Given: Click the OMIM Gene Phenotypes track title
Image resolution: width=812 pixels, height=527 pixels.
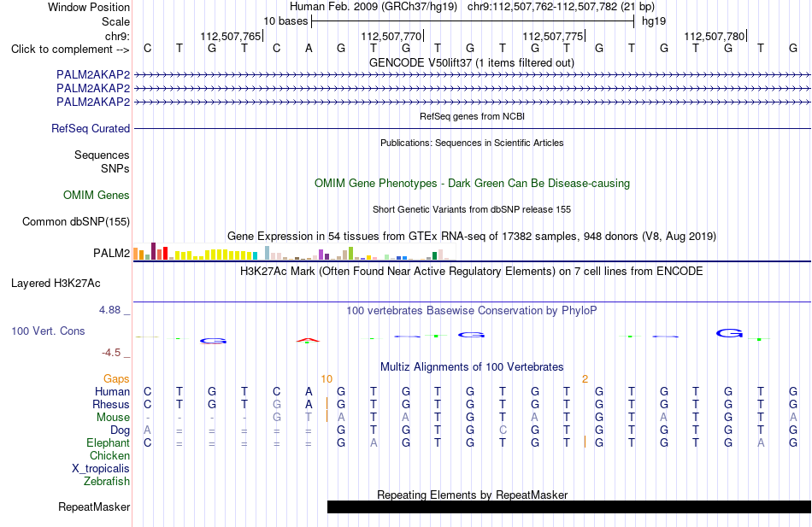Looking at the screenshot, I should point(472,184).
